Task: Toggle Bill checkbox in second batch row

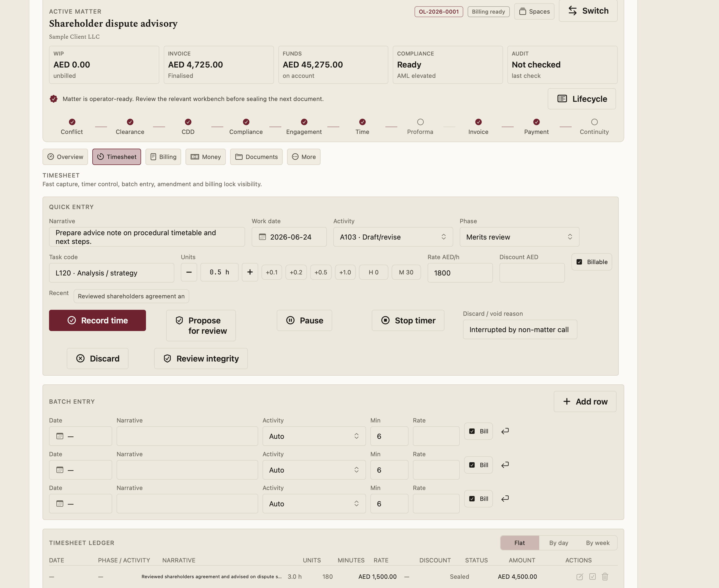Action: coord(472,465)
